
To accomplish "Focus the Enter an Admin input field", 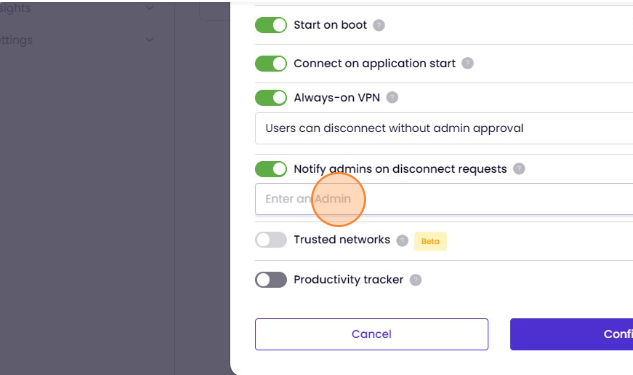I will [444, 199].
